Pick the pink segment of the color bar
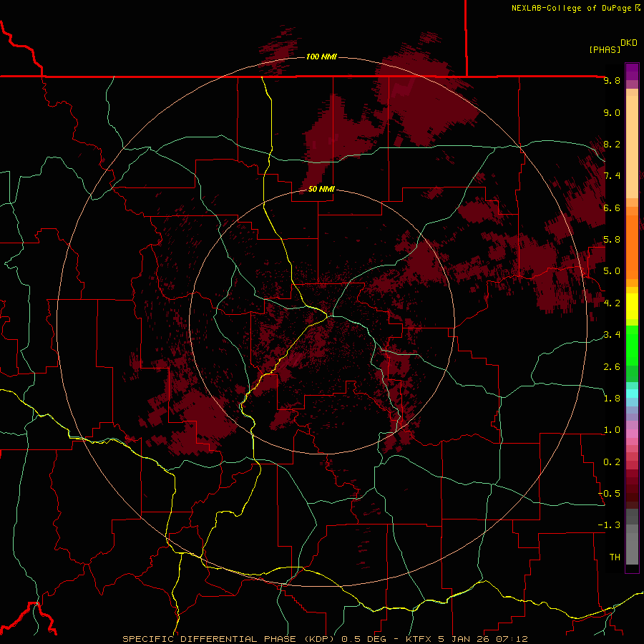This screenshot has height=644, width=644. [632, 434]
